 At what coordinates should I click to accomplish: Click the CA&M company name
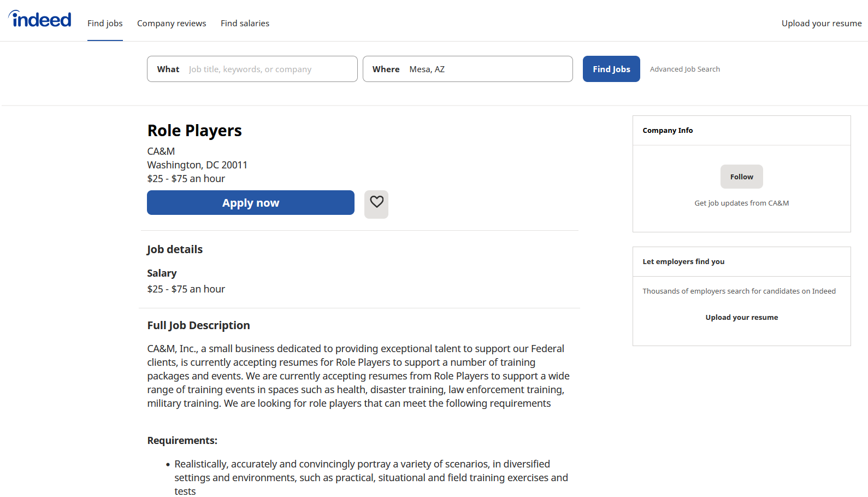161,151
